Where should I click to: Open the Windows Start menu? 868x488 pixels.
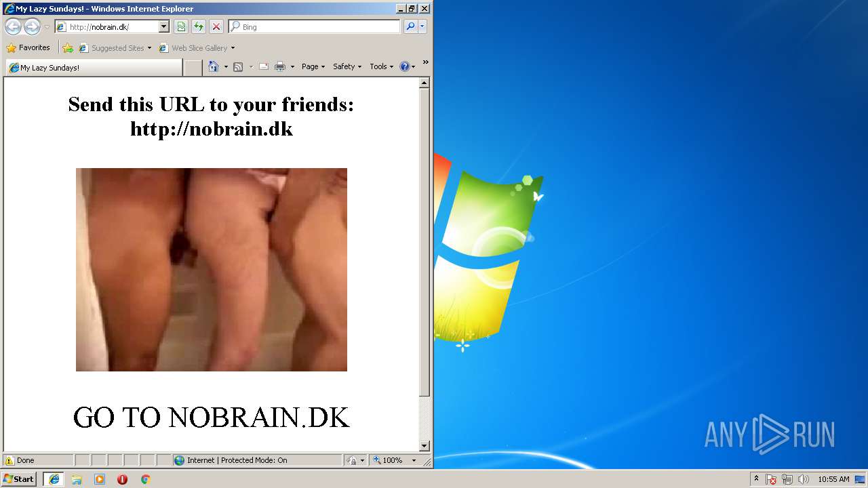(x=19, y=479)
